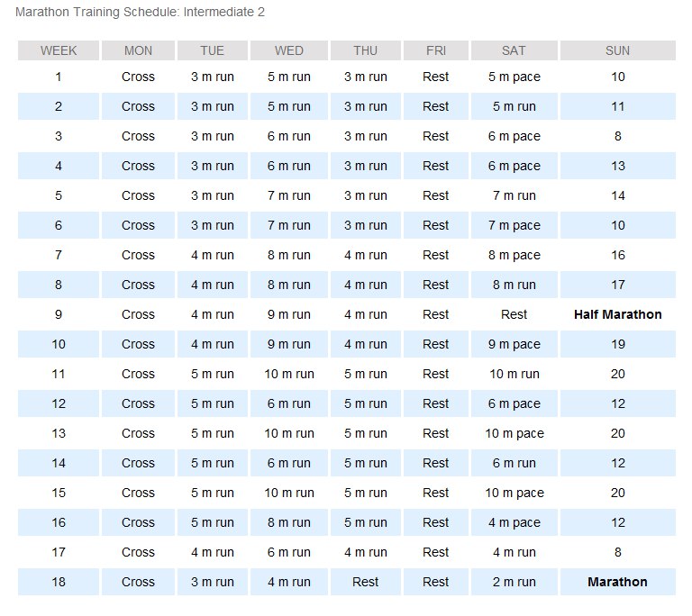Click Thursday's '4 m run' in week 7
The height and width of the screenshot is (616, 692).
click(366, 255)
